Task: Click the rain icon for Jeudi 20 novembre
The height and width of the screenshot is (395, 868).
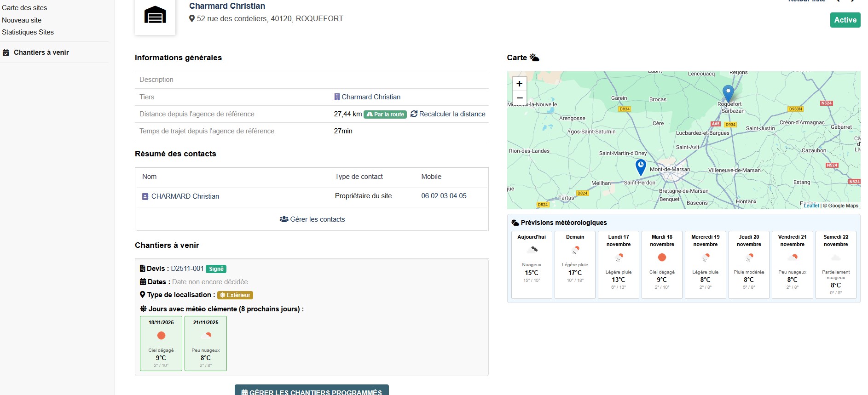Action: click(x=749, y=257)
